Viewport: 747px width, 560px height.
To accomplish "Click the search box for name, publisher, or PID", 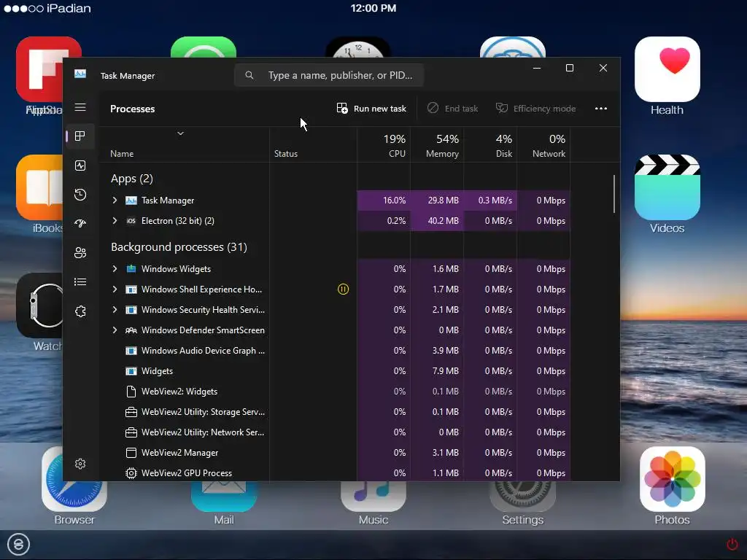I will (329, 75).
